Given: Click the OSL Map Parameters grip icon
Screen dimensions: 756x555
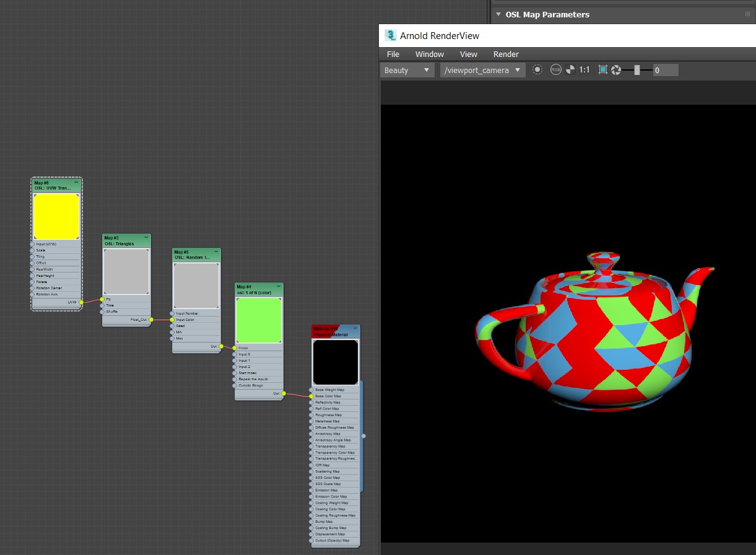Looking at the screenshot, I should (x=747, y=14).
